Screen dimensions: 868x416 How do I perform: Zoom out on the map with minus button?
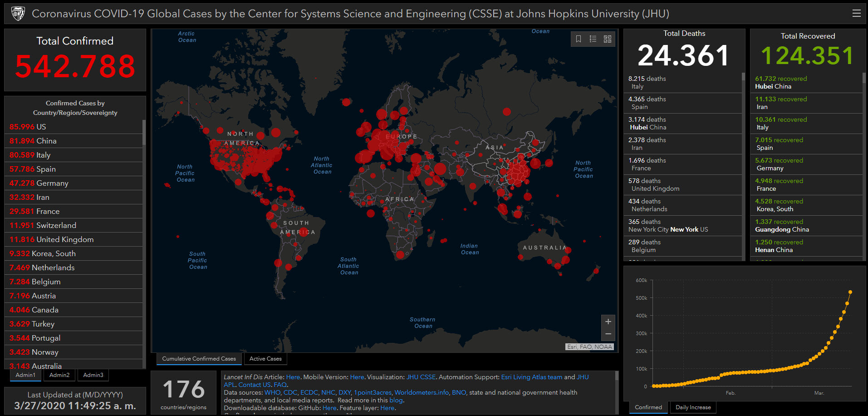[608, 334]
